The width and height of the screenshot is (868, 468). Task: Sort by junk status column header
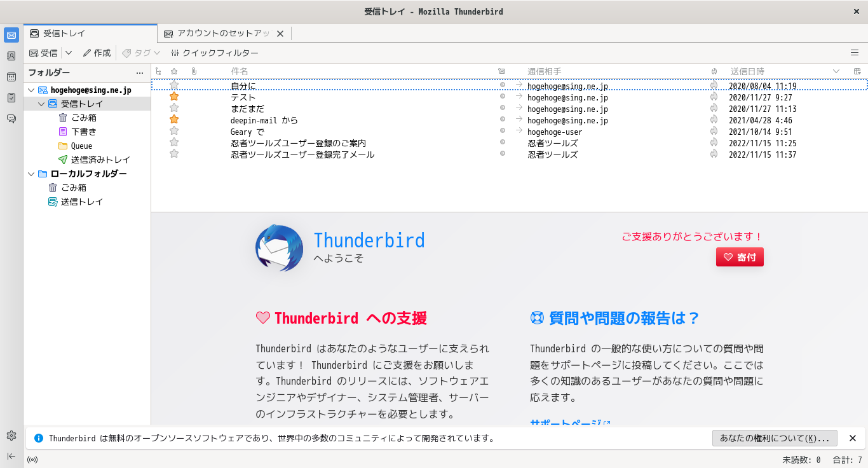[714, 71]
